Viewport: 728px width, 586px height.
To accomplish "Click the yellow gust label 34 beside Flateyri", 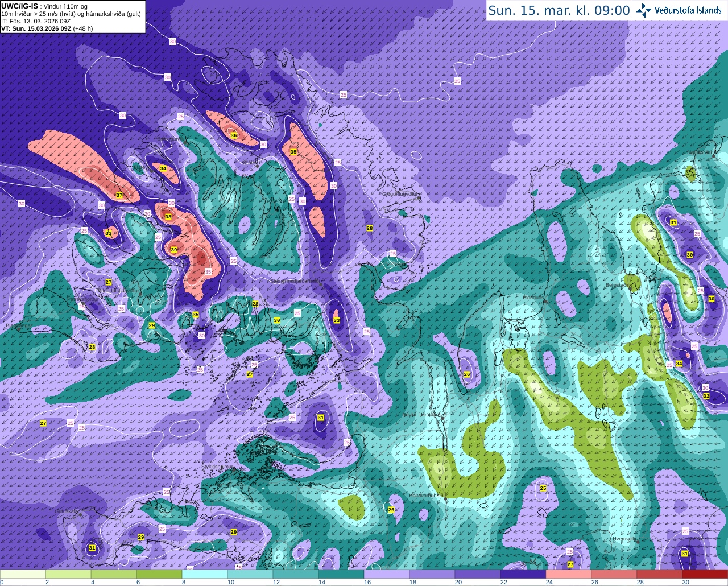I will (163, 168).
